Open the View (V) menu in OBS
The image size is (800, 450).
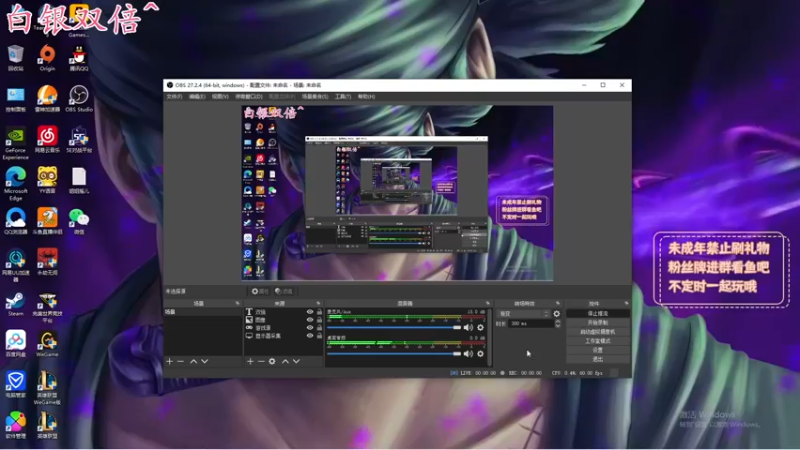220,96
